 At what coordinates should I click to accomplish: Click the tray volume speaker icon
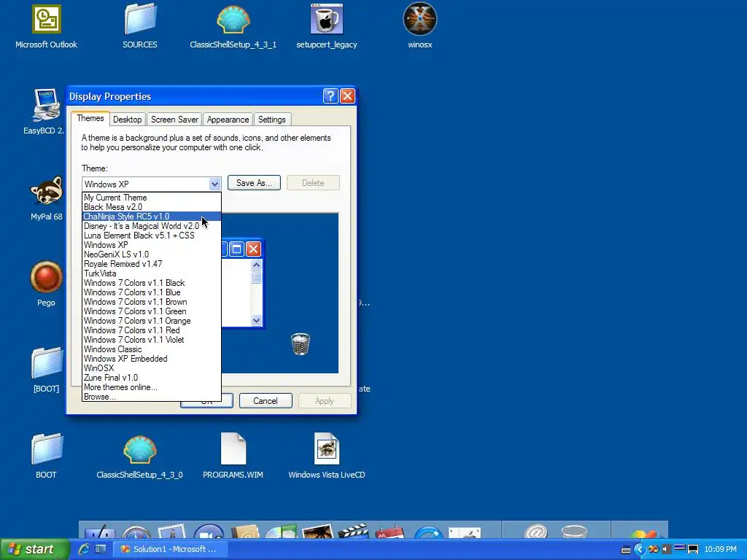tap(667, 549)
